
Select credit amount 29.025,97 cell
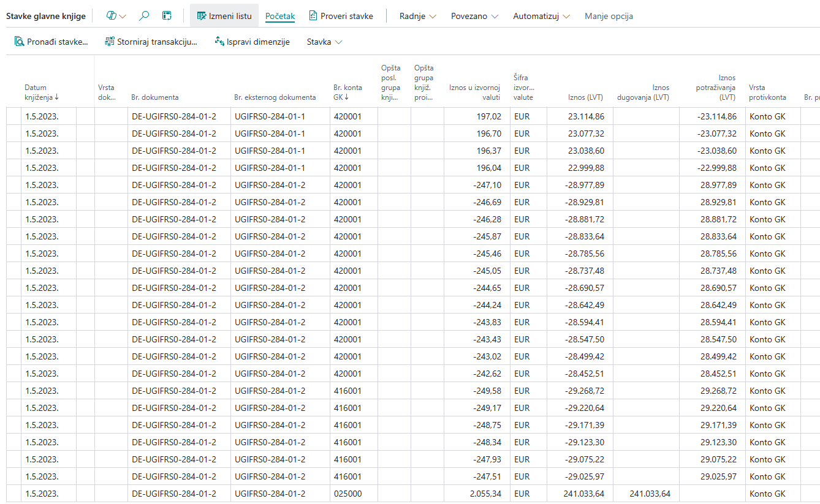(x=712, y=476)
